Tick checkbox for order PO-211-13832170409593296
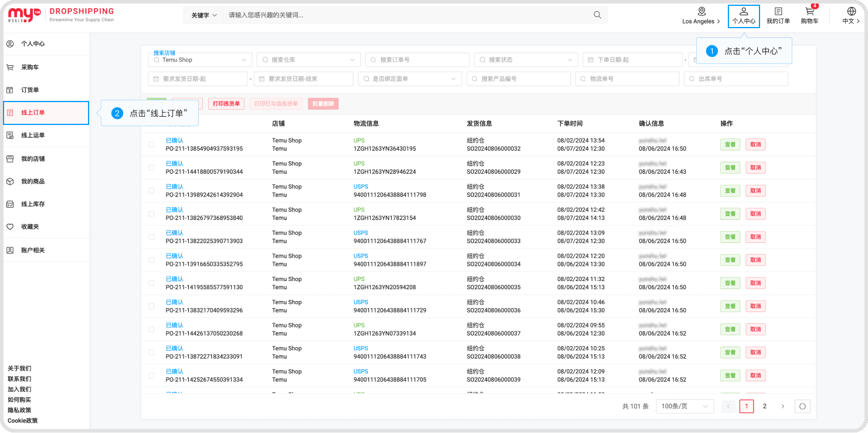Viewport: 868px width, 433px height. click(x=151, y=306)
